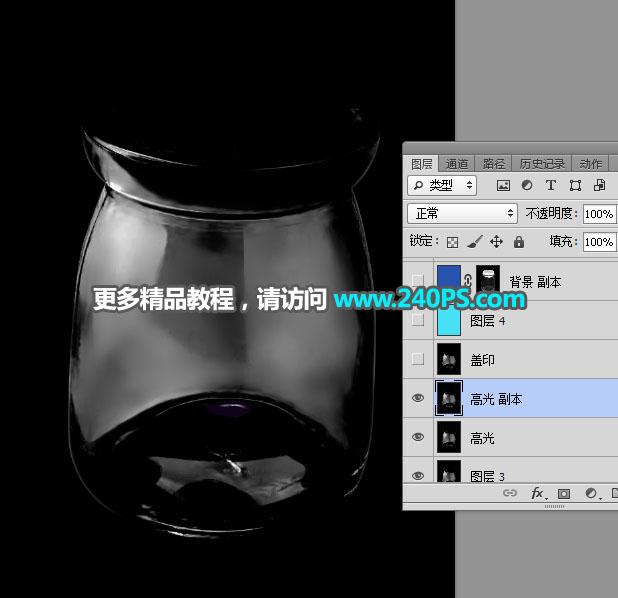Open layer filter 类型 dropdown
The width and height of the screenshot is (618, 598).
point(442,185)
